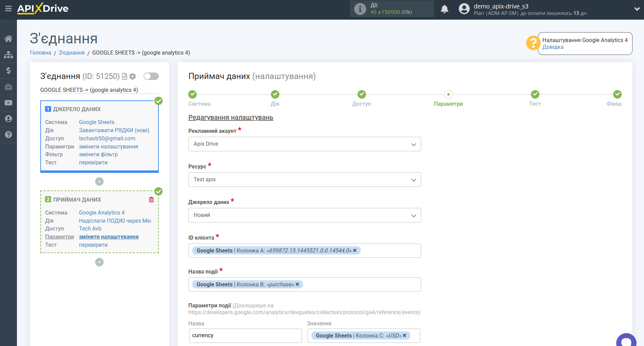Screen dimensions: 644x346
Task: Add a step after the data source
Action: (x=99, y=182)
